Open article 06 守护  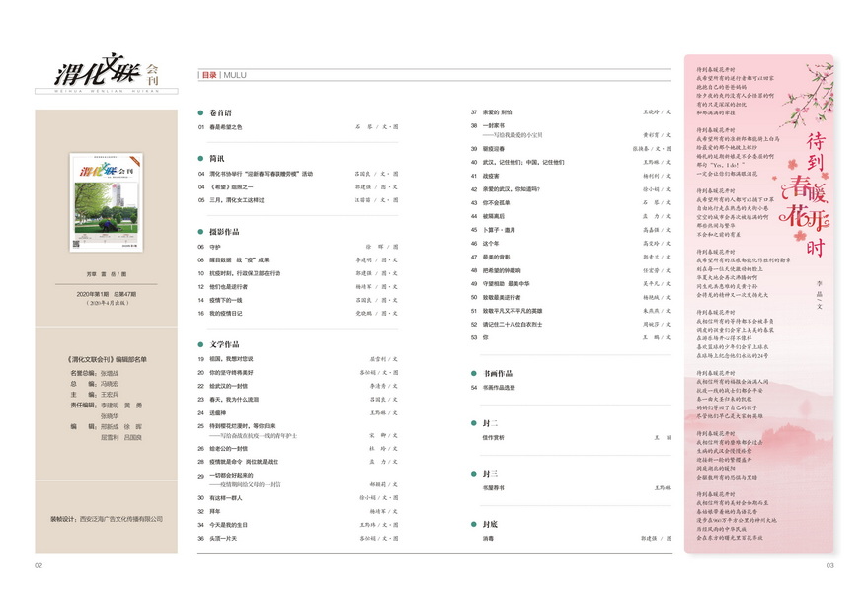(215, 246)
